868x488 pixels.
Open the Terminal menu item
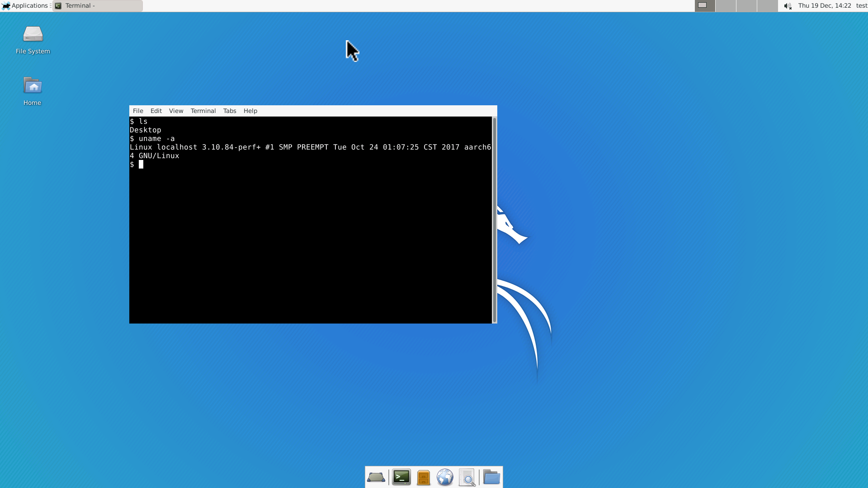(x=203, y=110)
